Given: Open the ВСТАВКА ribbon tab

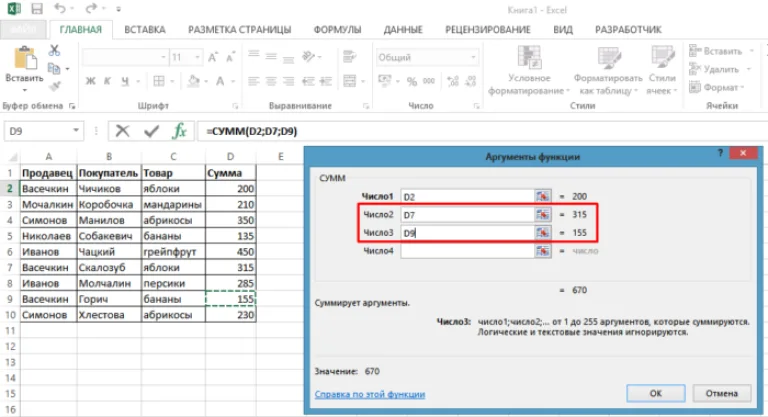Looking at the screenshot, I should (145, 29).
